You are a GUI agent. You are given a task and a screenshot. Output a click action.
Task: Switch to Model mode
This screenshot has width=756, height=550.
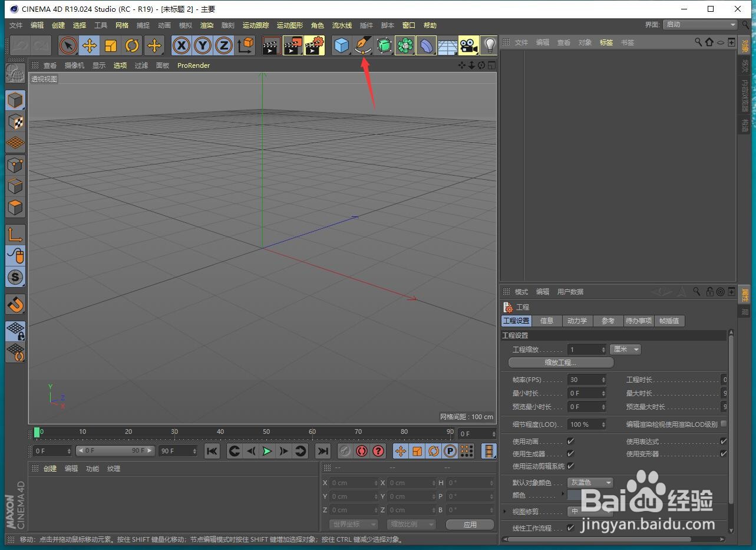[15, 100]
